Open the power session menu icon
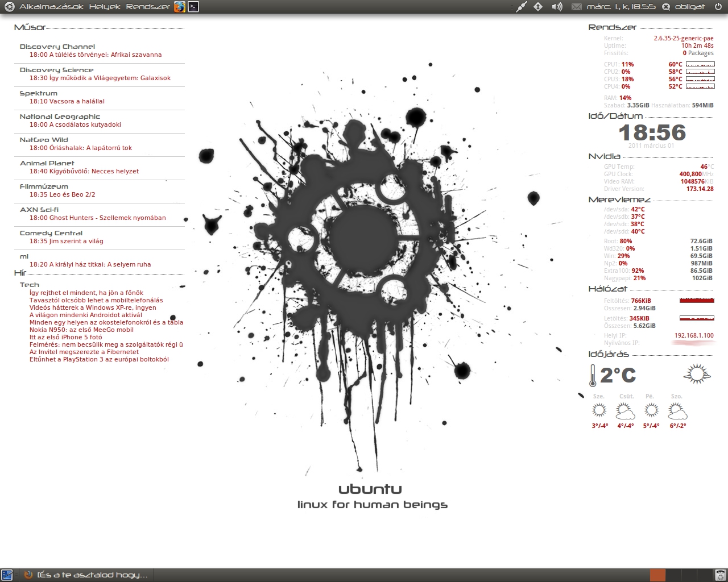 click(x=717, y=7)
